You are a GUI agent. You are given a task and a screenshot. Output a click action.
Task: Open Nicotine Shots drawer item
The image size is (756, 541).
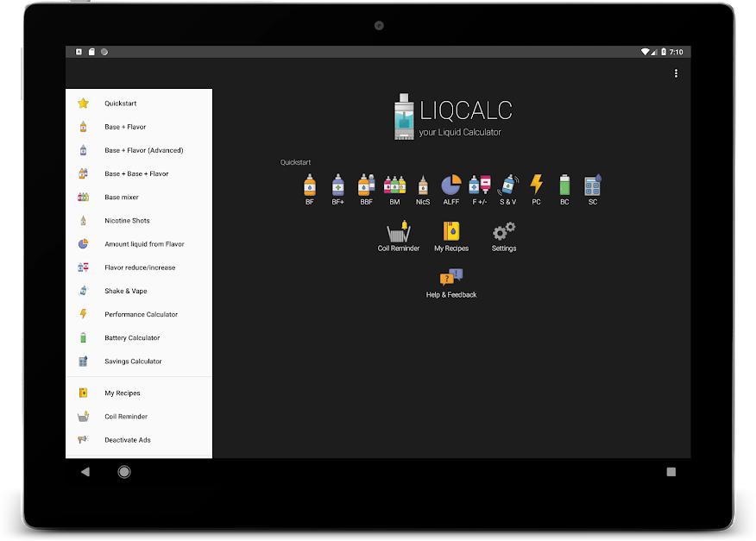[x=139, y=220]
